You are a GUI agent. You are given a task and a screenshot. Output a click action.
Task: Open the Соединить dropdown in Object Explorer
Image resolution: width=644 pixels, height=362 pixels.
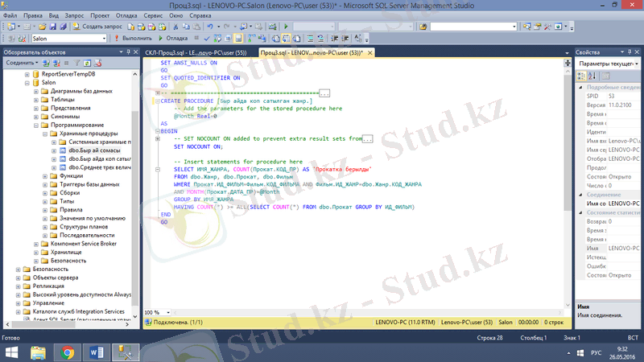click(x=23, y=64)
